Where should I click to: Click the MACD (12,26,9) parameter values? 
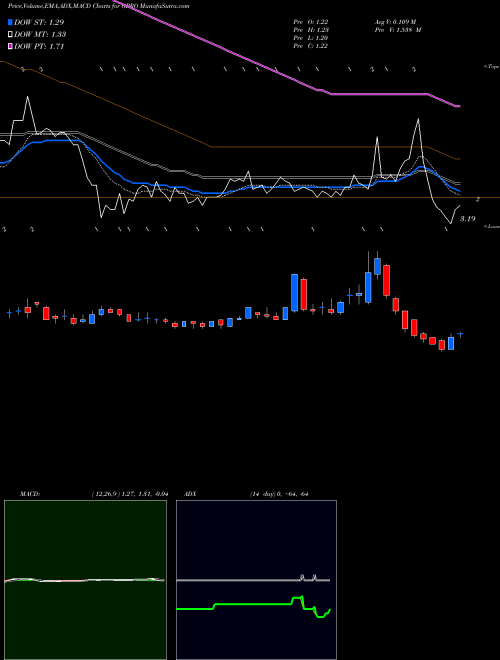coord(130,494)
